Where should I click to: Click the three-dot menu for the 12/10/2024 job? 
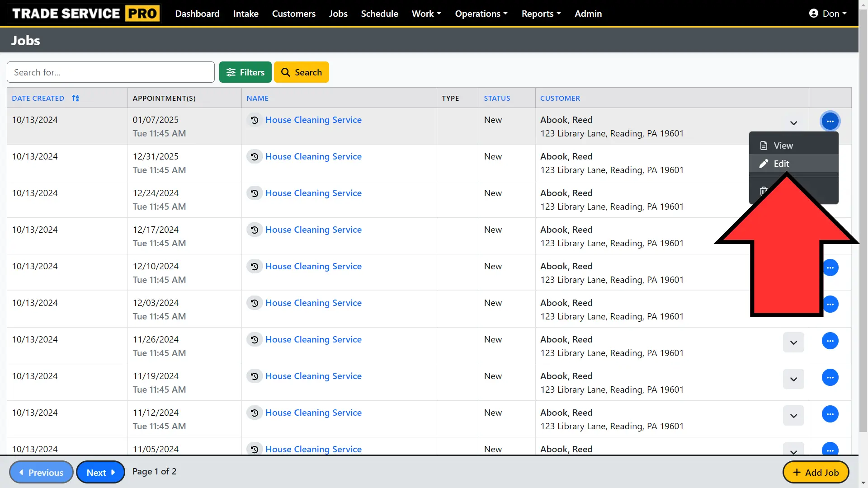click(831, 268)
